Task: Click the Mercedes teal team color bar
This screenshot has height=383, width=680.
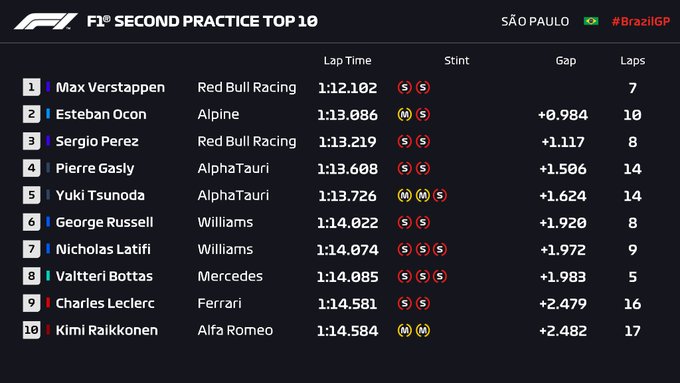Action: (48, 276)
